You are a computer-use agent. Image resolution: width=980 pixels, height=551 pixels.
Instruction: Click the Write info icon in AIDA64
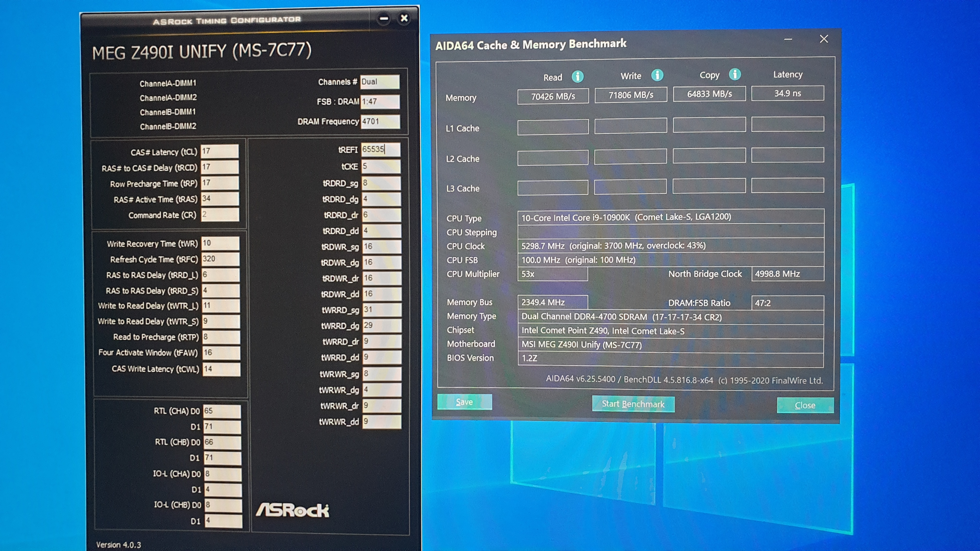tap(657, 75)
